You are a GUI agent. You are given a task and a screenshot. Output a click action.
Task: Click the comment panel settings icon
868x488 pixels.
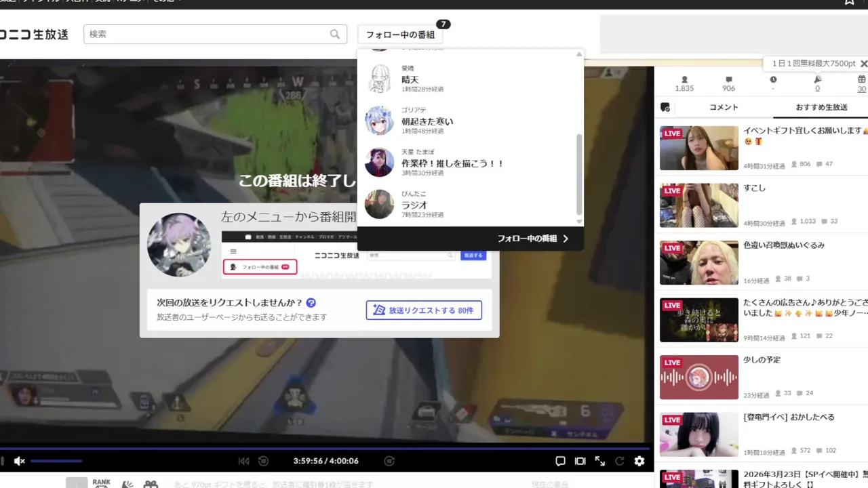point(665,107)
